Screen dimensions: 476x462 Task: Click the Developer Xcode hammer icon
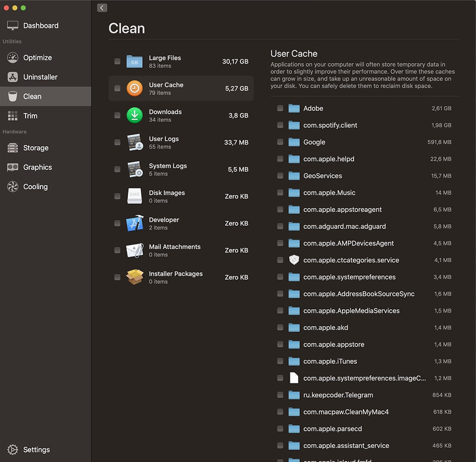(135, 223)
